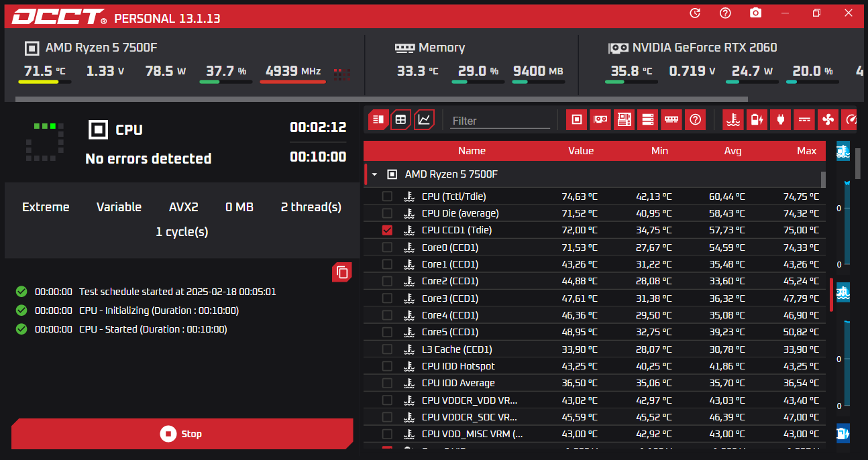Filter by fan sensor icon
This screenshot has width=868, height=460.
coord(828,120)
